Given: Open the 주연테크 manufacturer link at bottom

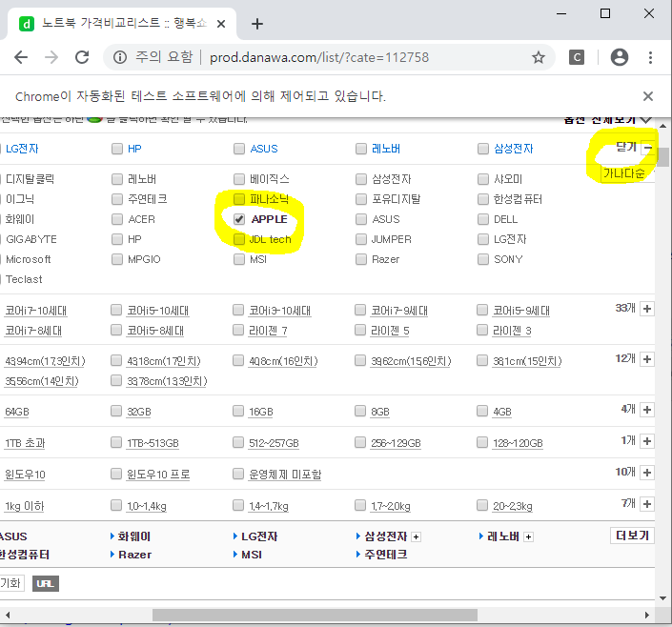Looking at the screenshot, I should (386, 555).
